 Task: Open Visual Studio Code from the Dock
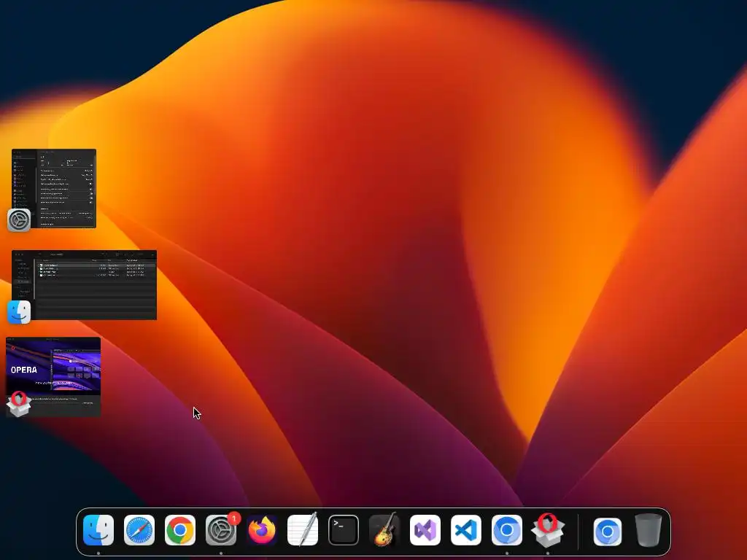click(466, 530)
